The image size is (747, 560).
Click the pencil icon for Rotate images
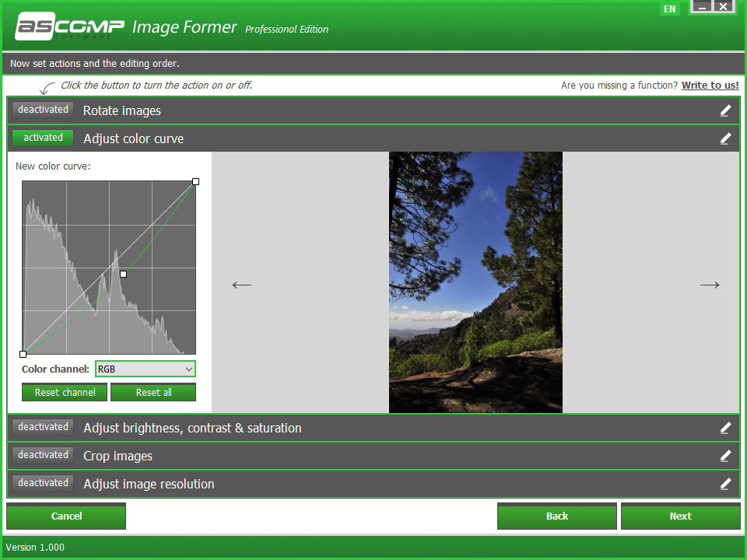[x=725, y=111]
